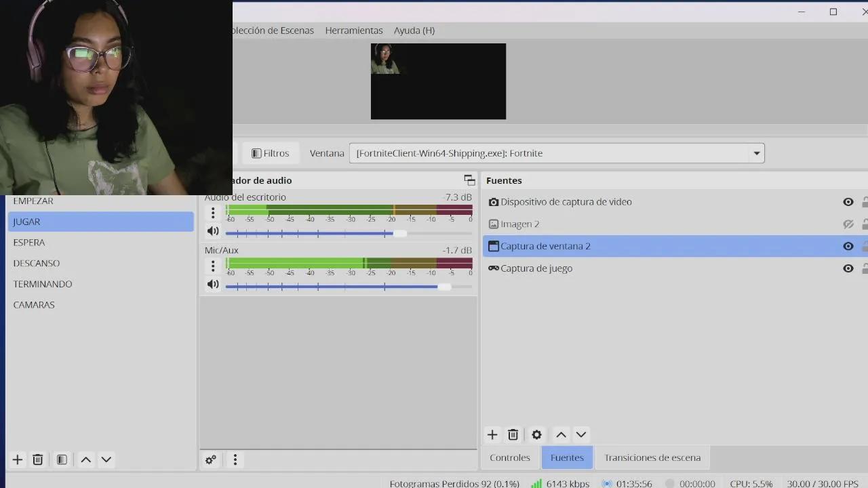Screen dimensions: 868x488
Task: Select the JUGAR scene
Action: tap(100, 222)
